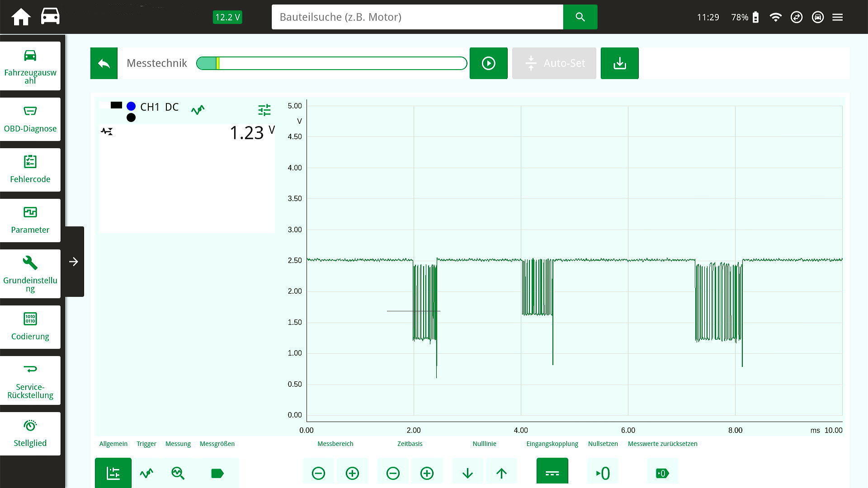This screenshot has width=868, height=488.
Task: Open the hamburger menu top right
Action: tap(837, 17)
